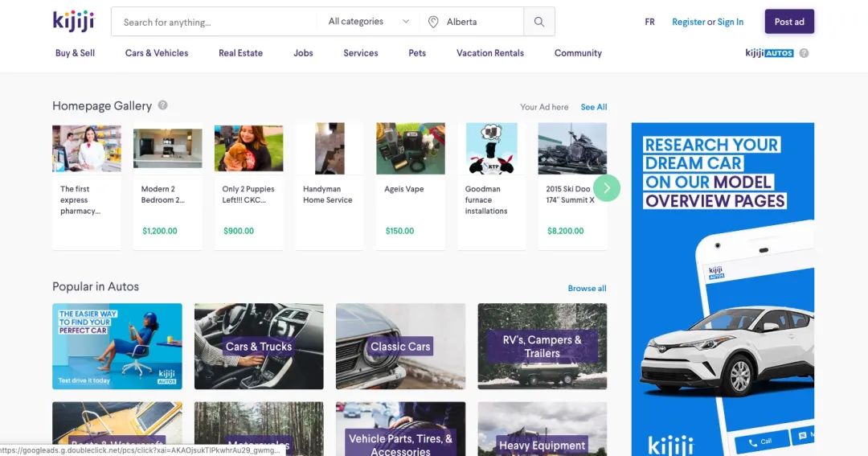Click the Sign In link
The height and width of the screenshot is (456, 868).
pos(731,22)
